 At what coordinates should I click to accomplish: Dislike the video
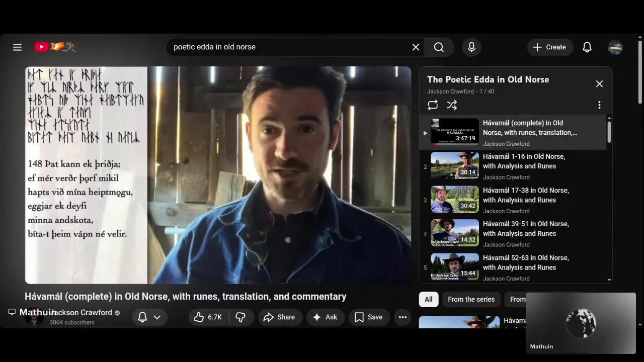[240, 317]
